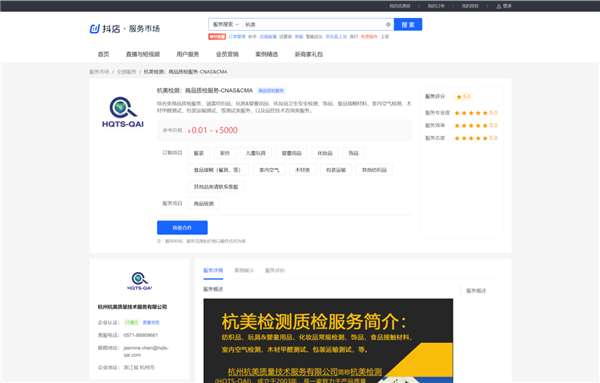Viewport: 600px width, 383px height.
Task: Go to the 首页 navigation item
Action: click(x=103, y=54)
